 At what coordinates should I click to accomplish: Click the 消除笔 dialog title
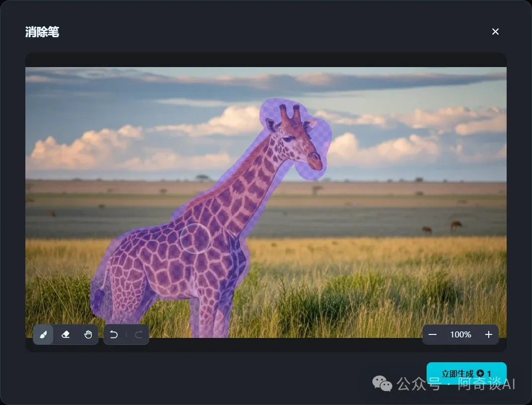pos(42,32)
